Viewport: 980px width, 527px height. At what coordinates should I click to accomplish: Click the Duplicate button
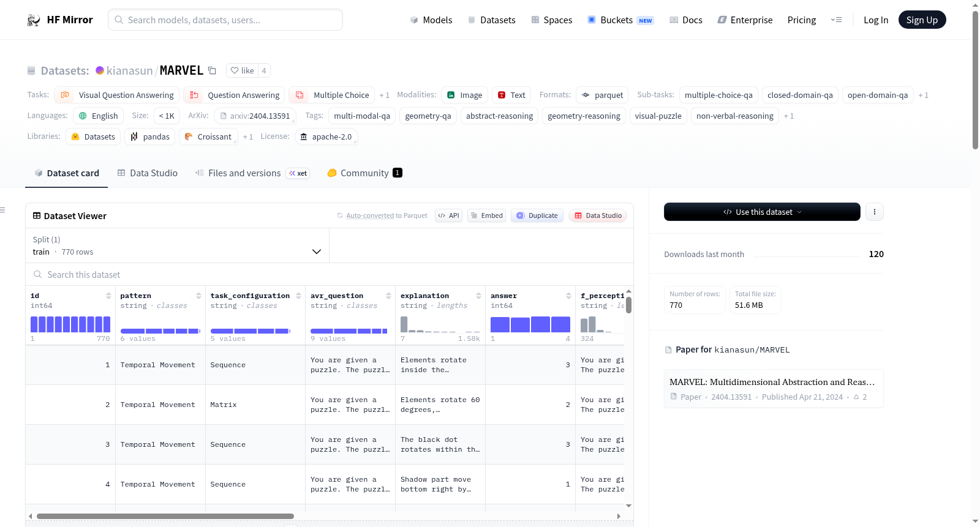[537, 215]
